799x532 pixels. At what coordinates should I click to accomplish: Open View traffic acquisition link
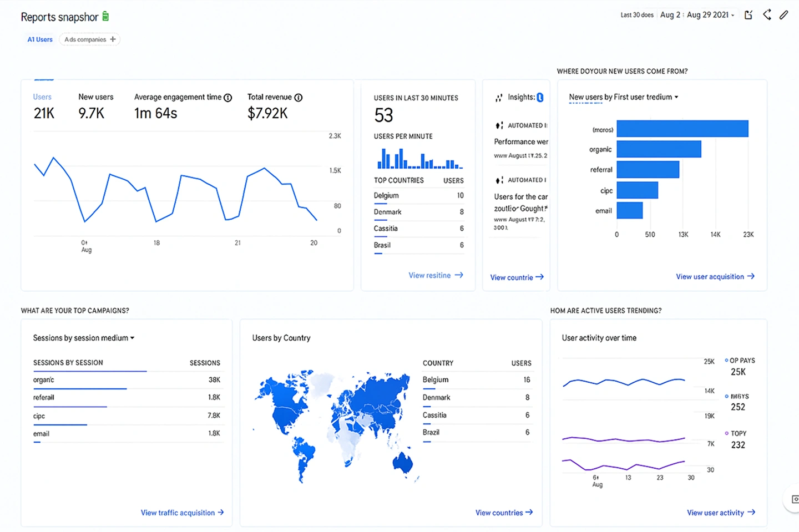[x=182, y=513]
